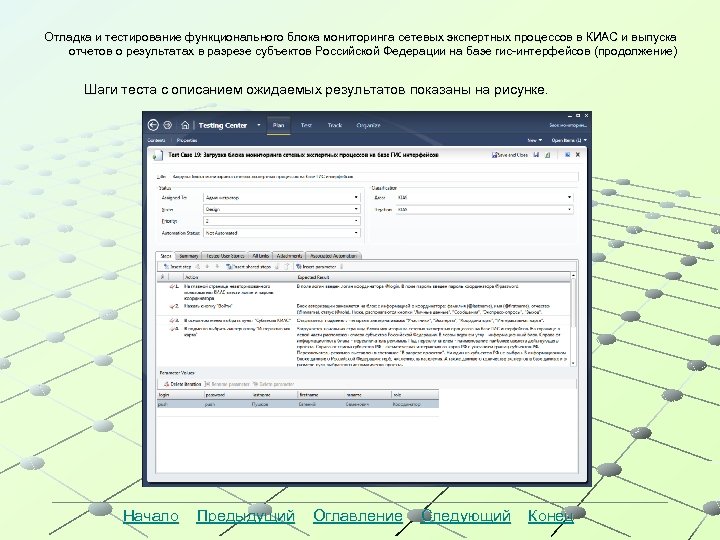Click Delete parameter button
This screenshot has height=540, width=720.
tap(273, 384)
